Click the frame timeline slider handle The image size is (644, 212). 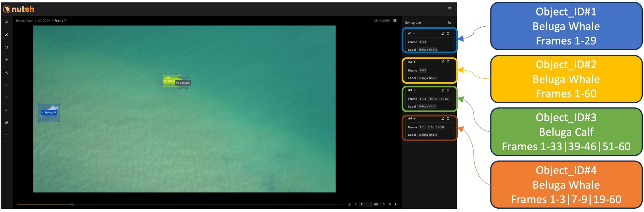(72, 205)
